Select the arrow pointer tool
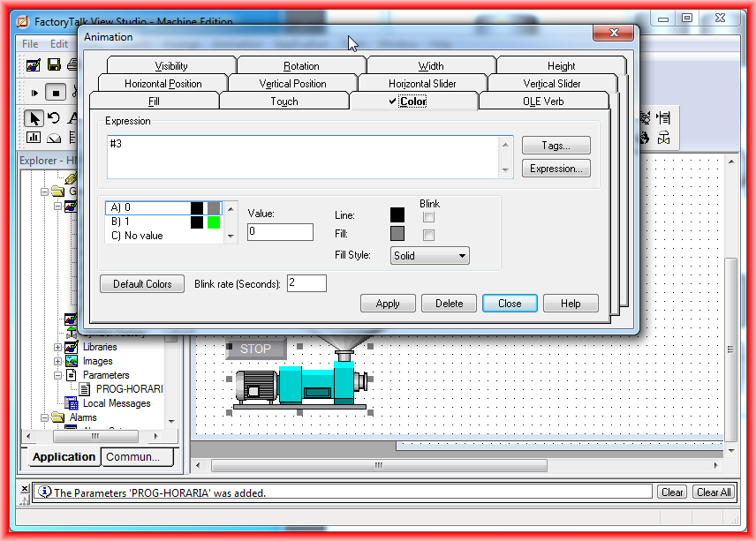 pyautogui.click(x=34, y=117)
